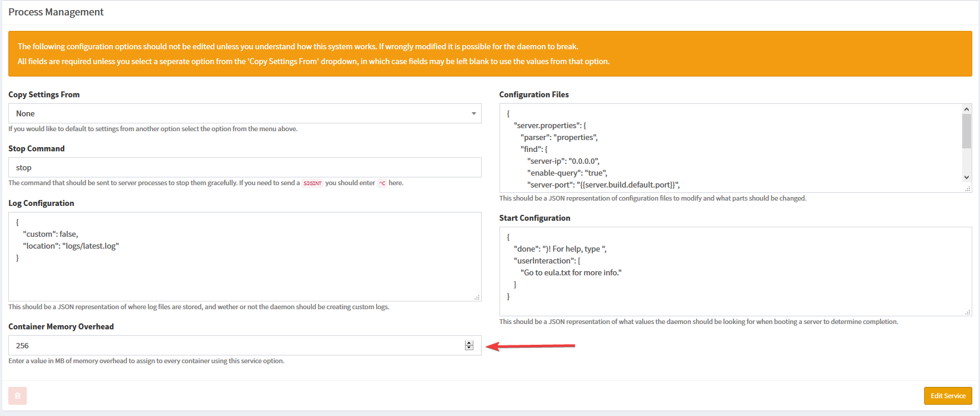This screenshot has width=980, height=416.
Task: Click resize grip of Configuration Files textarea
Action: point(968,189)
